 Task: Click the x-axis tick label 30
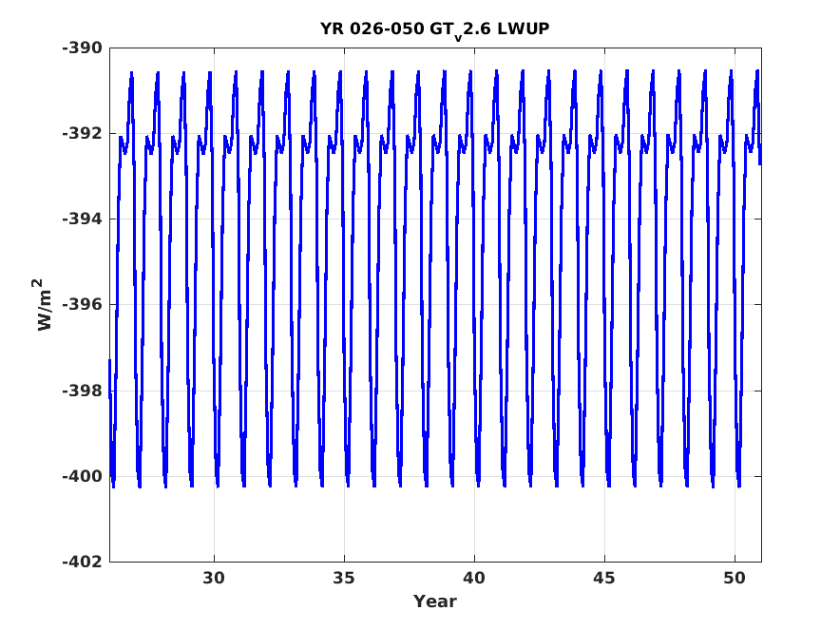pos(214,578)
